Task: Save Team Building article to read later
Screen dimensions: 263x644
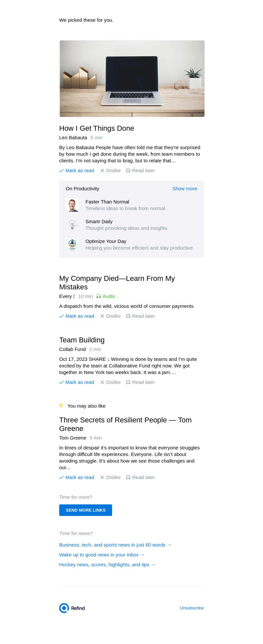Action: point(140,382)
